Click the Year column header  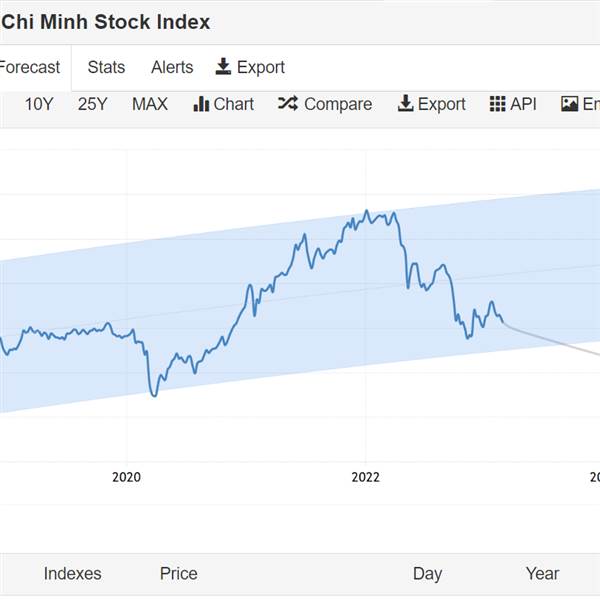click(x=542, y=573)
